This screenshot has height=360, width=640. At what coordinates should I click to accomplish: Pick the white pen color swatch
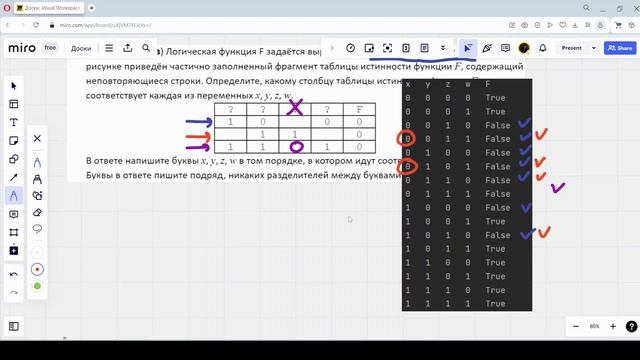[37, 253]
